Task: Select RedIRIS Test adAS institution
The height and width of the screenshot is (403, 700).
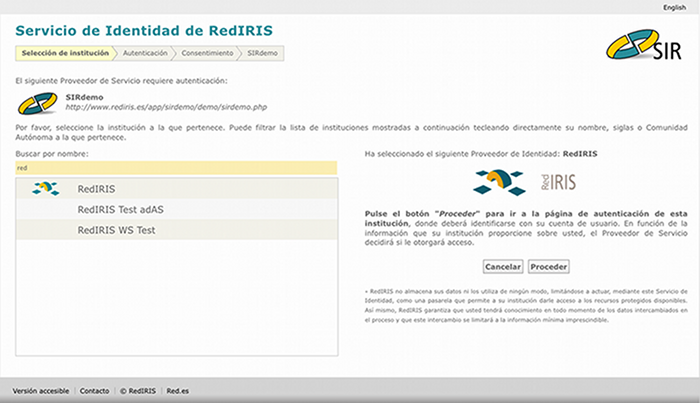Action: [177, 209]
